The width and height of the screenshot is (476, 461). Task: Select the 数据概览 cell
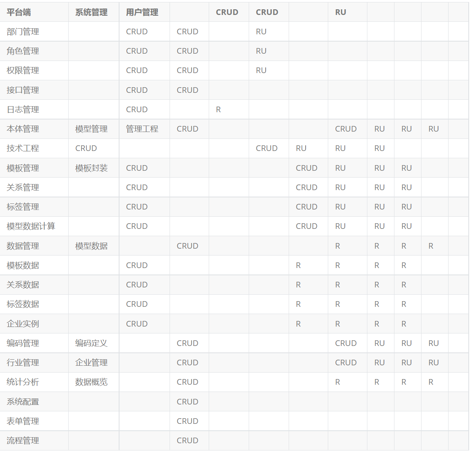91,382
